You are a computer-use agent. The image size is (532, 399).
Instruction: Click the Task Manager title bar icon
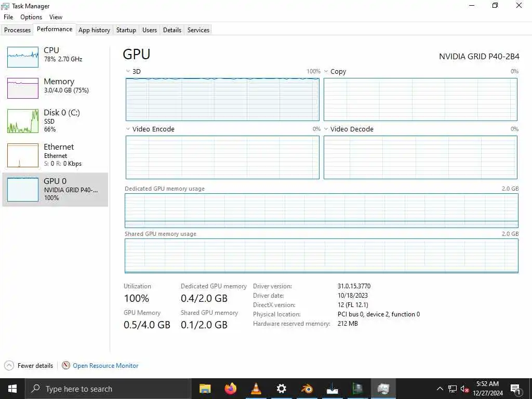(x=5, y=6)
